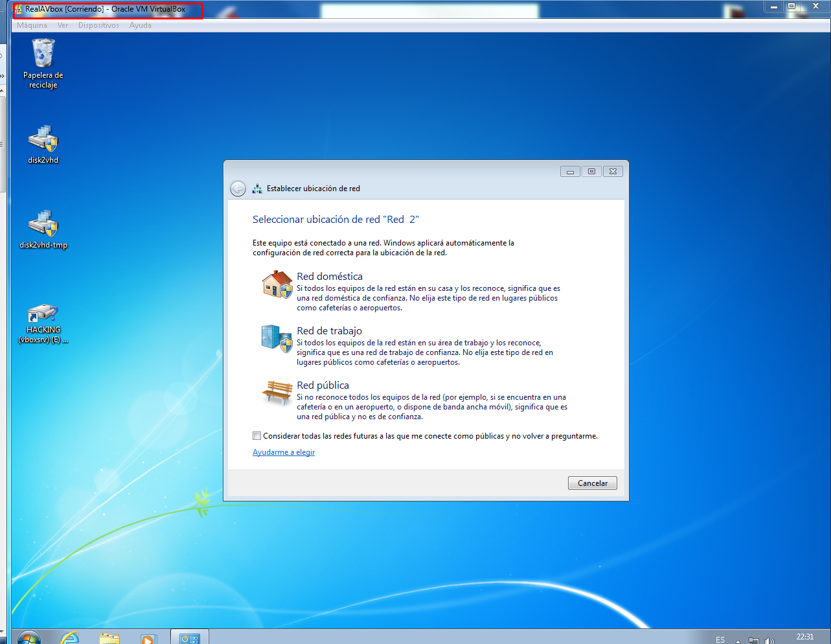This screenshot has height=644, width=831.
Task: Click the Cancelar button
Action: (591, 483)
